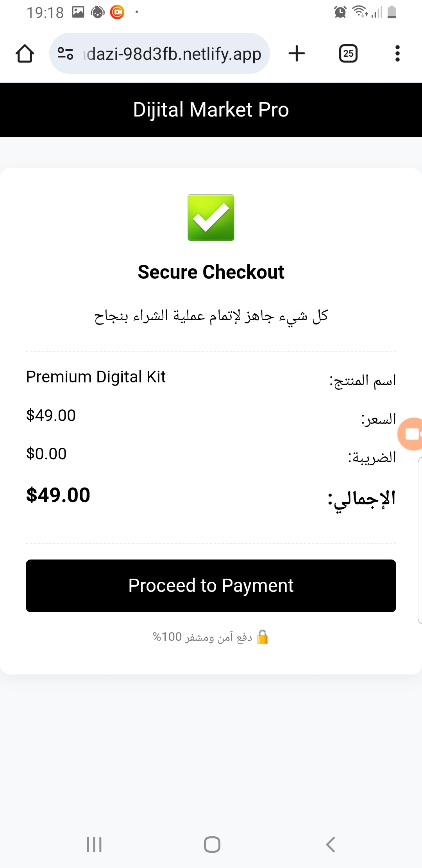Open a new tab with plus icon
The height and width of the screenshot is (868, 422).
click(x=297, y=54)
